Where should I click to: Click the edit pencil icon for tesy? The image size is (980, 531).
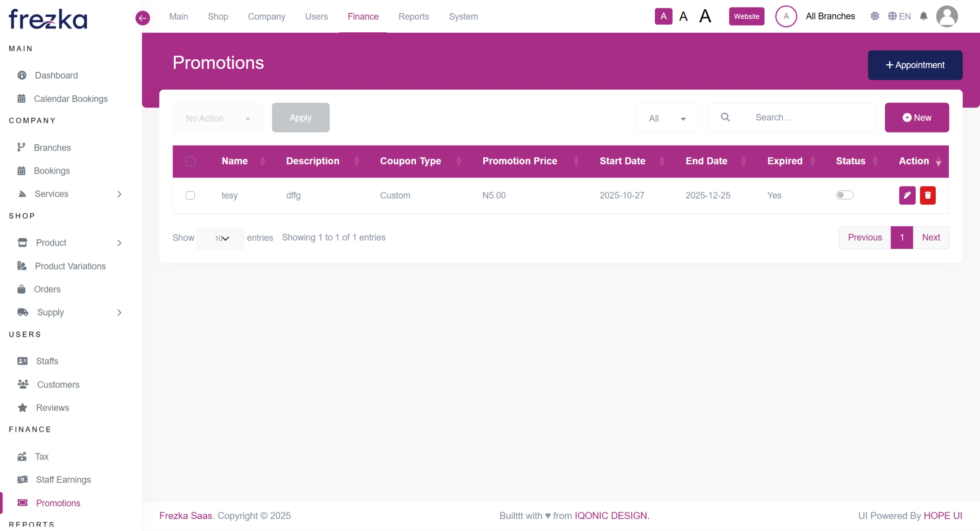click(907, 195)
